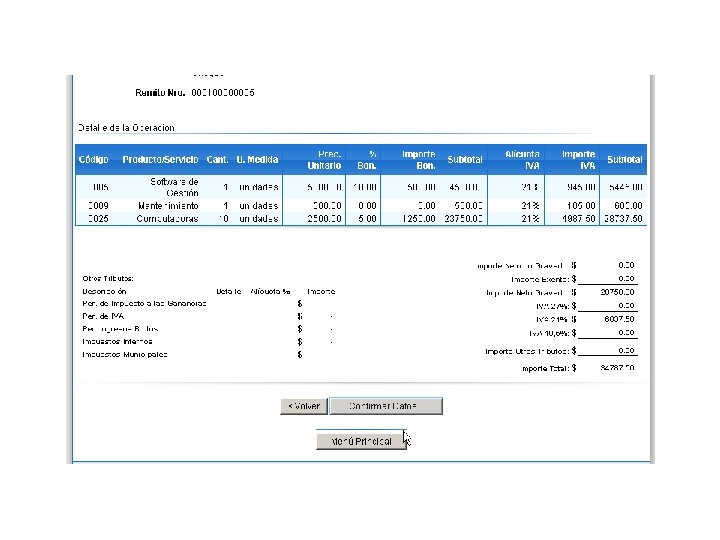Click the Impuestos Internos row label

(x=117, y=342)
